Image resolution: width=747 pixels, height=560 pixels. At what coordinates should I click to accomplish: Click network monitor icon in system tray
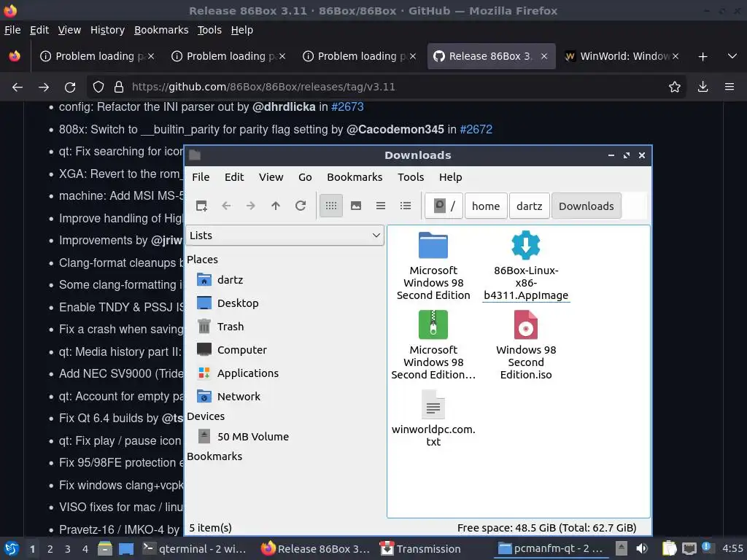pyautogui.click(x=689, y=548)
